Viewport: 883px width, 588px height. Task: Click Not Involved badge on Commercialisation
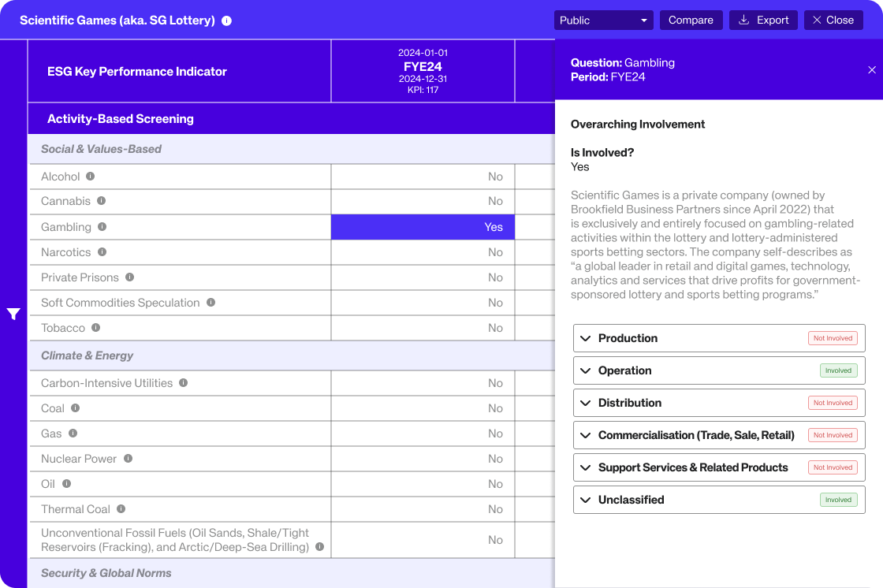click(x=833, y=435)
